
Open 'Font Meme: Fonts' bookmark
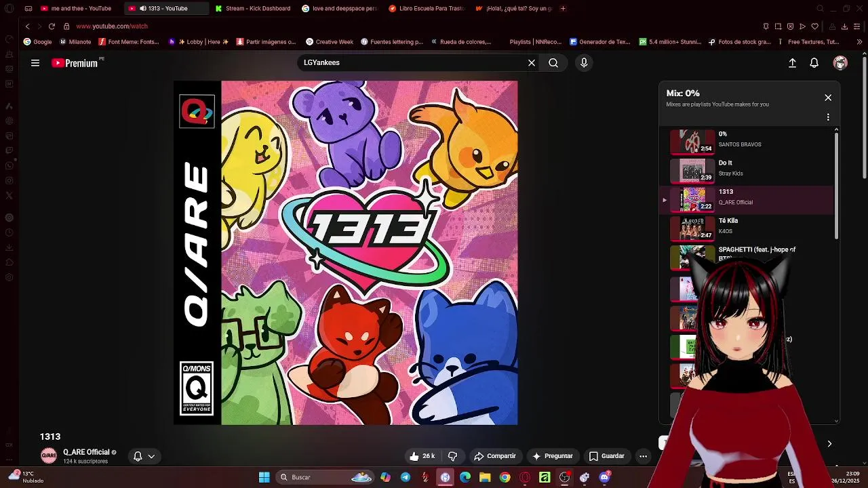pos(129,42)
